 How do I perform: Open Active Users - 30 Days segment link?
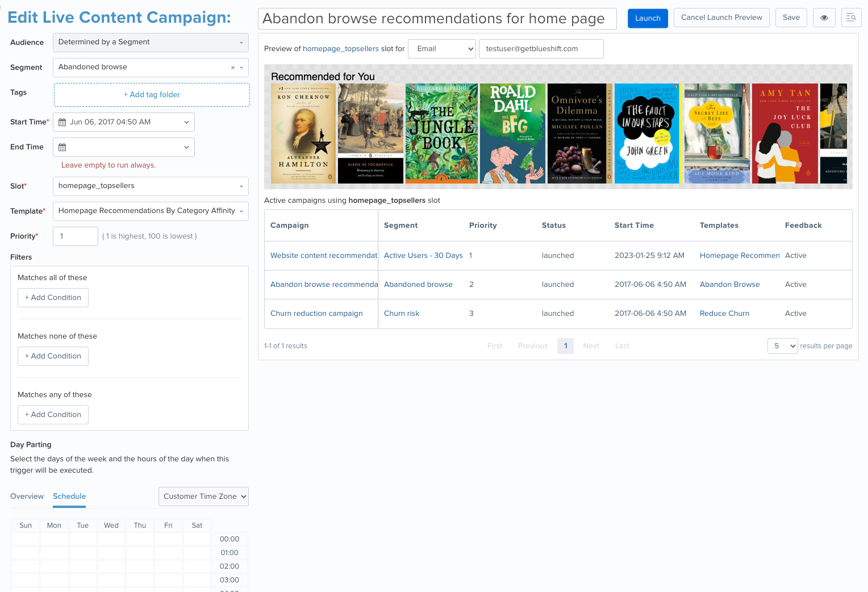pos(423,256)
